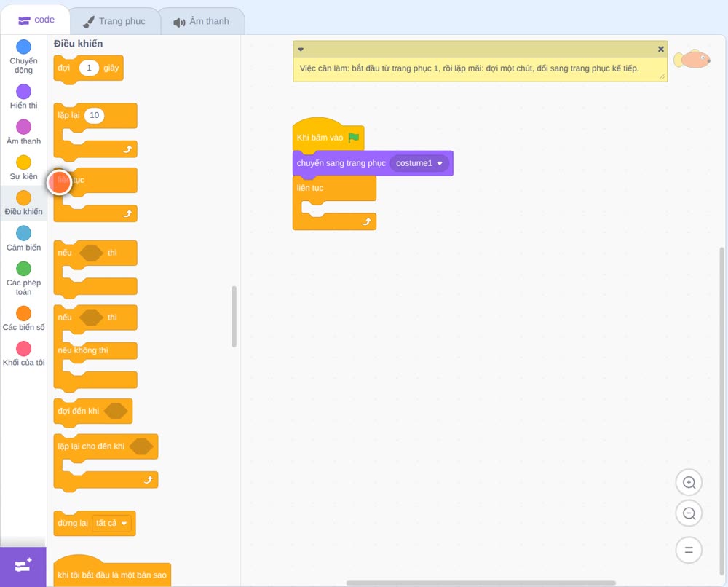Viewport: 728px width, 587px height.
Task: Select the green Các phép toán category
Action: click(24, 269)
